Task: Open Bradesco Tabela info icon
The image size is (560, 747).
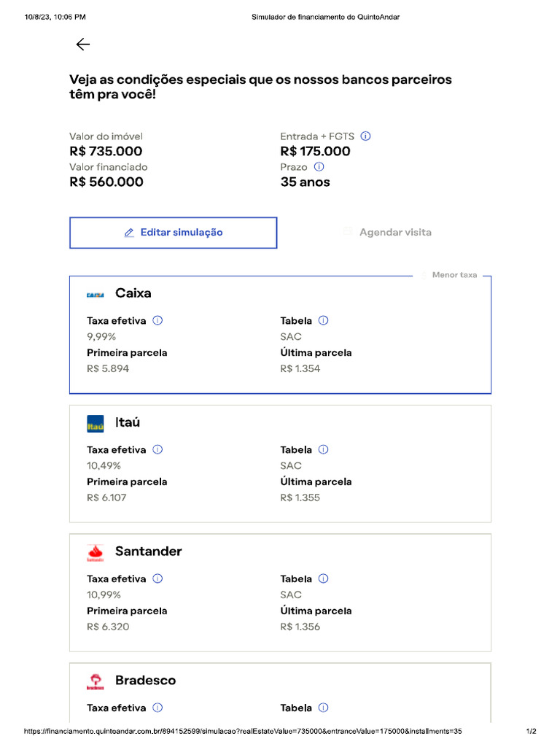Action: click(x=324, y=708)
